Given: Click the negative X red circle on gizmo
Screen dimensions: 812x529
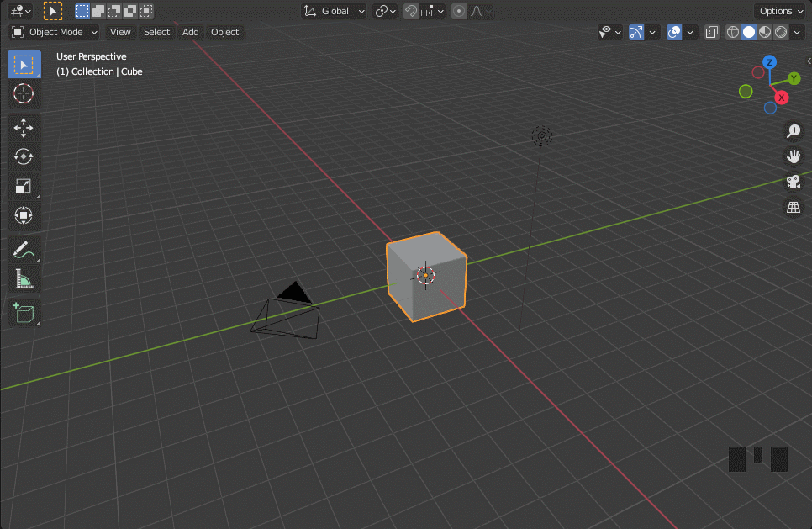Looking at the screenshot, I should pyautogui.click(x=758, y=72).
